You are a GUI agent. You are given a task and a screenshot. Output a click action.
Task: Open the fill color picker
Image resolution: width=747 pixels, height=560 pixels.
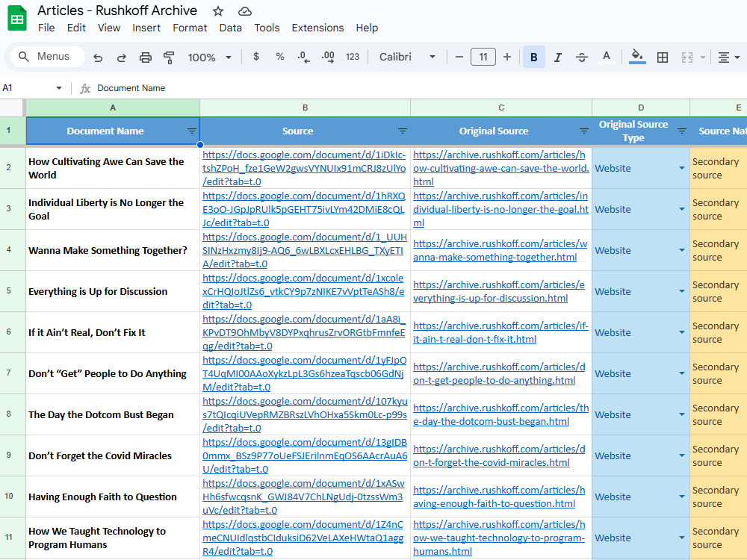pos(637,57)
